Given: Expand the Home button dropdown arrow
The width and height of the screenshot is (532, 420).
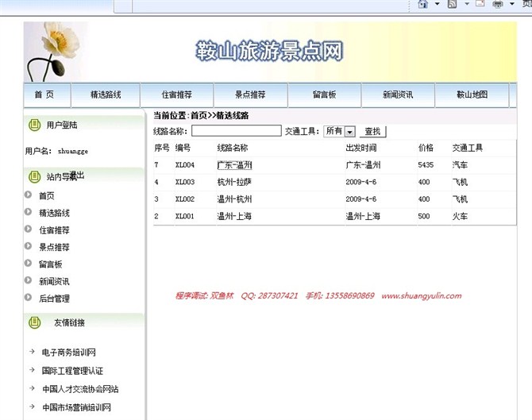Looking at the screenshot, I should (x=436, y=5).
